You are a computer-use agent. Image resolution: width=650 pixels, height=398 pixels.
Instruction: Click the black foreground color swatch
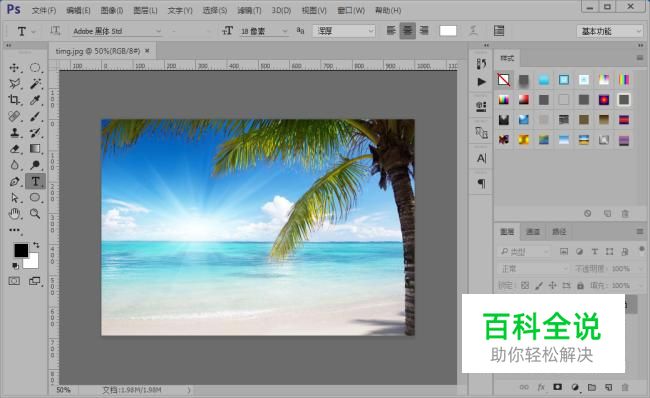coord(21,250)
